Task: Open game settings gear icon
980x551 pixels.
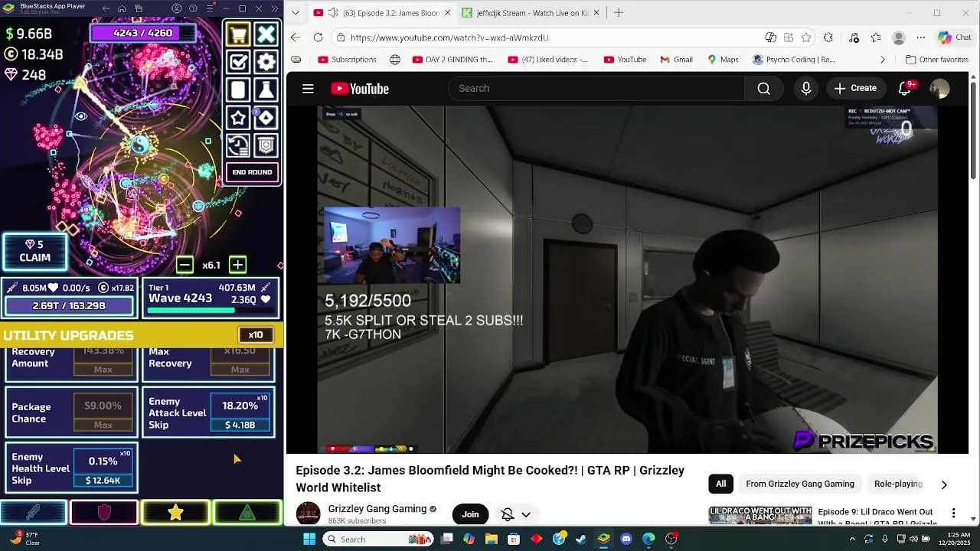Action: click(x=266, y=62)
